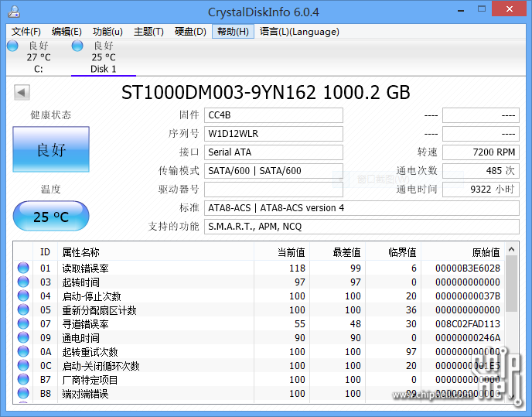Click the 原始值 column header
Image resolution: width=532 pixels, height=417 pixels.
[462, 252]
